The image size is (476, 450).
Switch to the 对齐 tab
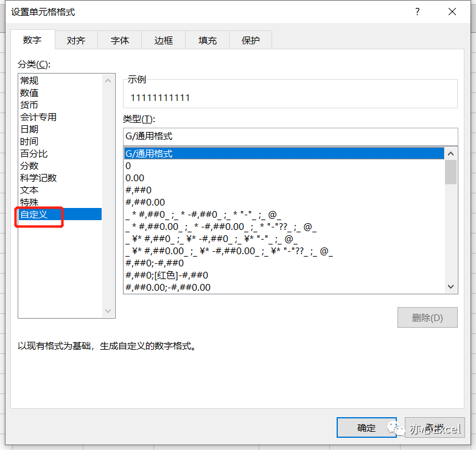tap(76, 40)
